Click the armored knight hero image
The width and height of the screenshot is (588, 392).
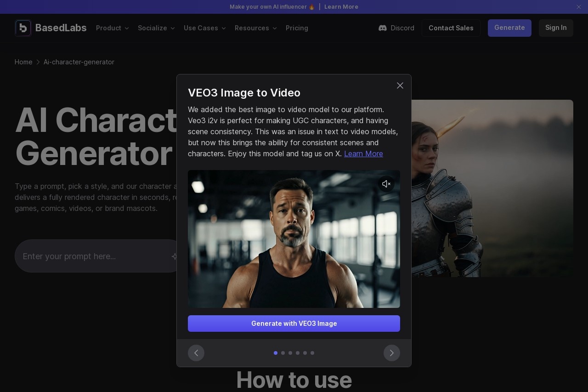[x=492, y=188]
